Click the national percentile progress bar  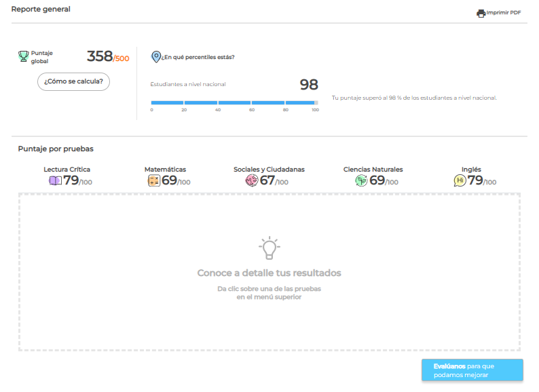point(234,102)
